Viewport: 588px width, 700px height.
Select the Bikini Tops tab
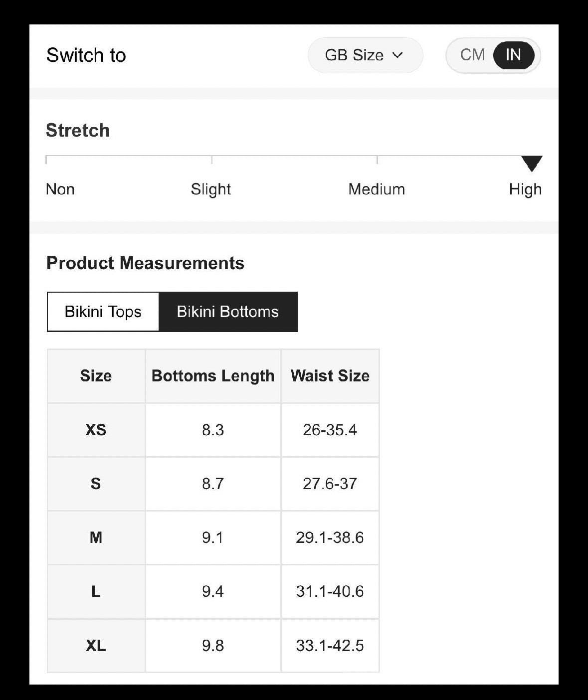(x=103, y=312)
